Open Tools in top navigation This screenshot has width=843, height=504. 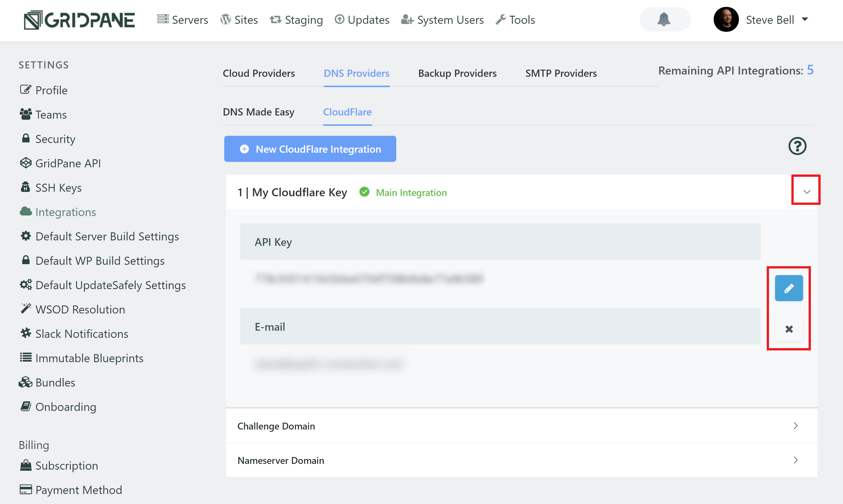tap(515, 20)
